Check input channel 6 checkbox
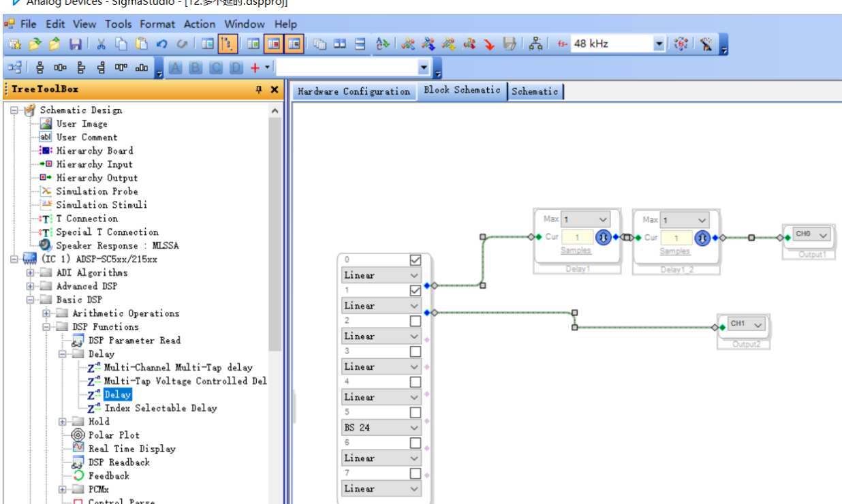The image size is (842, 504). click(416, 443)
